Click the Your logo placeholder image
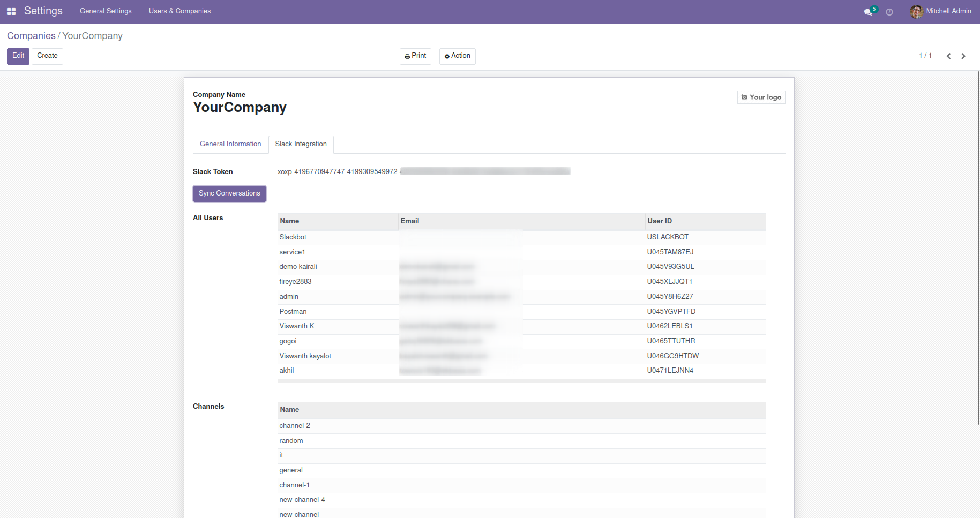 click(x=761, y=97)
